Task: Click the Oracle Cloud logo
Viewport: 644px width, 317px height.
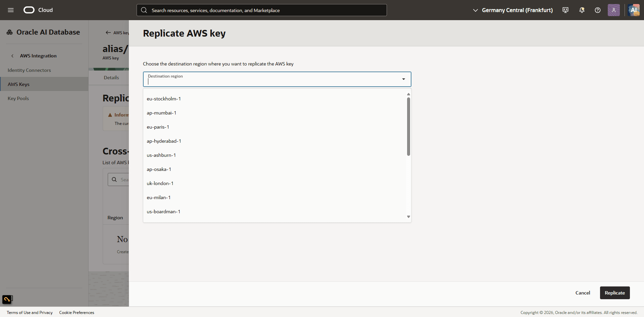Action: (x=38, y=10)
